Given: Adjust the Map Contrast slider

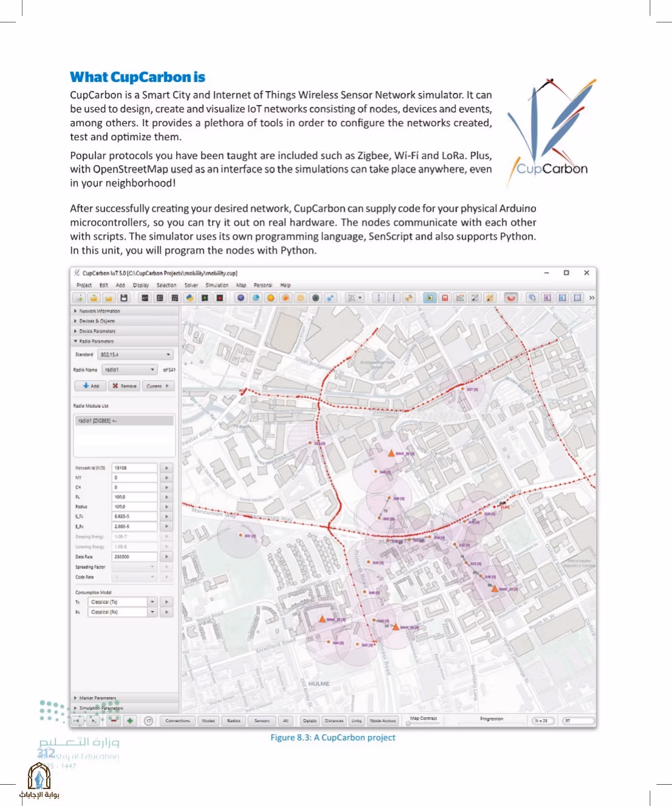Looking at the screenshot, I should click(423, 723).
